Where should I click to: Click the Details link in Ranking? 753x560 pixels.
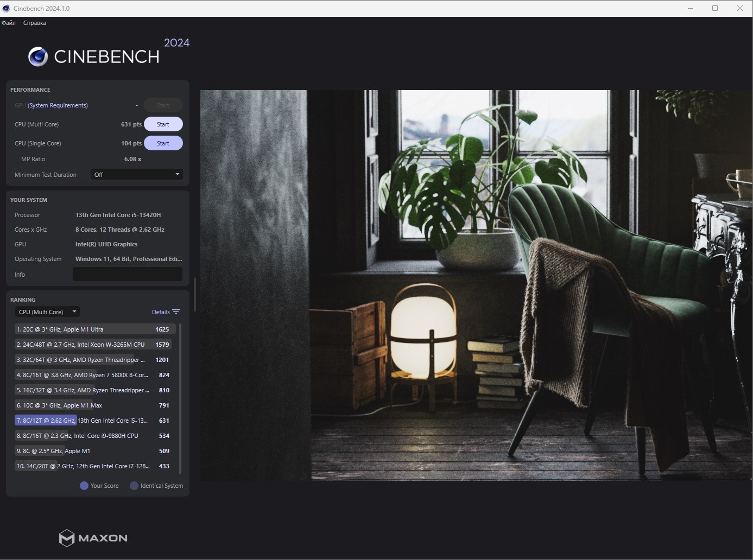(x=161, y=312)
